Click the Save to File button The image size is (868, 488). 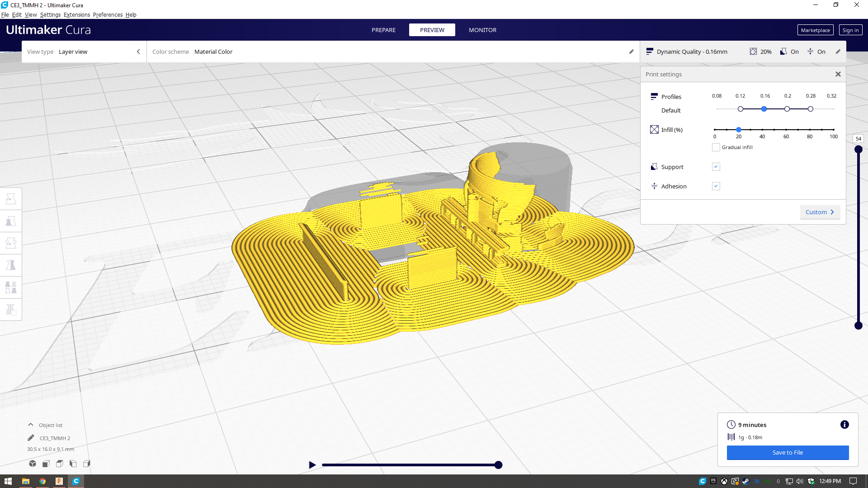[x=788, y=452]
